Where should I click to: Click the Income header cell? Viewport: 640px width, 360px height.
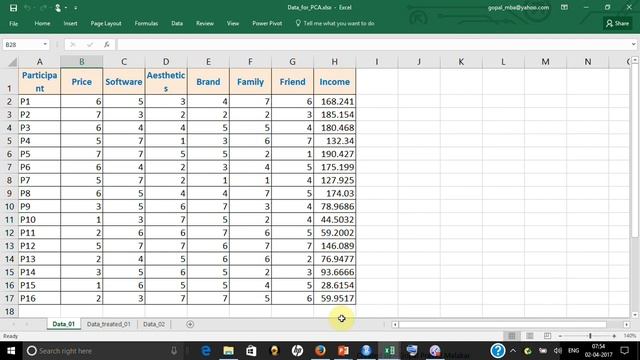[x=334, y=82]
